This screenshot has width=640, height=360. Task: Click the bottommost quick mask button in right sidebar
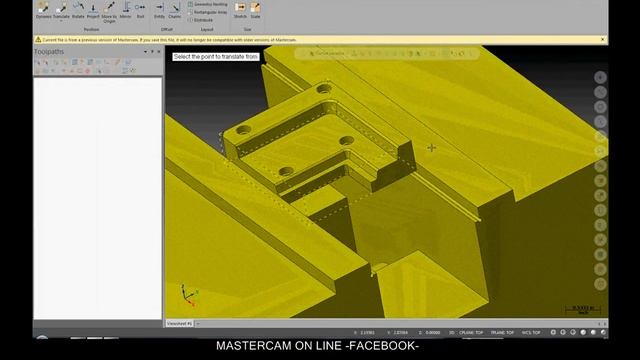(x=600, y=284)
